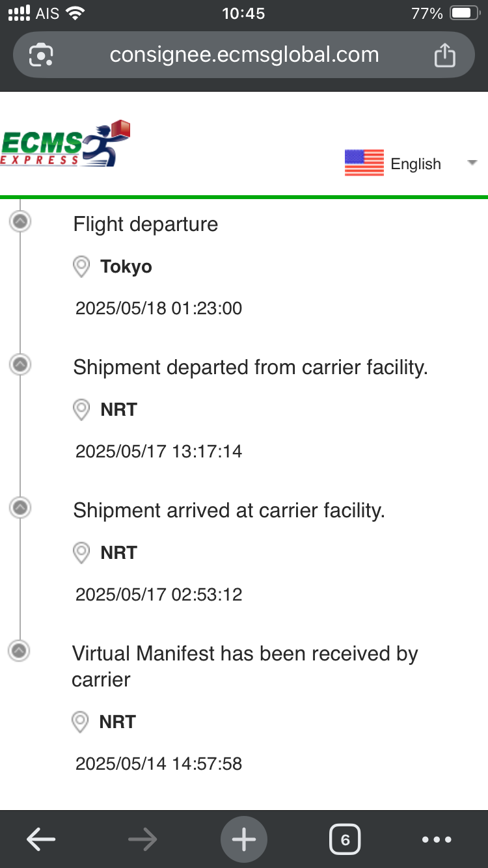
Task: Click the US flag icon
Action: (x=364, y=163)
